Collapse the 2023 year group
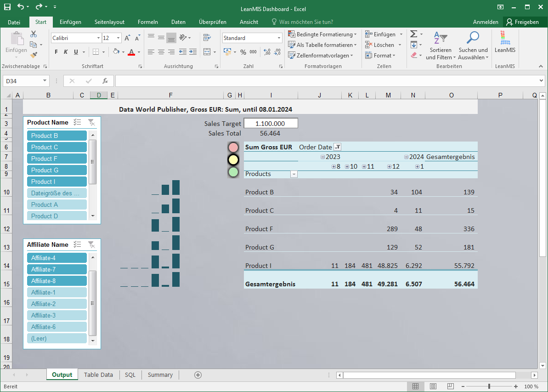 pos(322,157)
